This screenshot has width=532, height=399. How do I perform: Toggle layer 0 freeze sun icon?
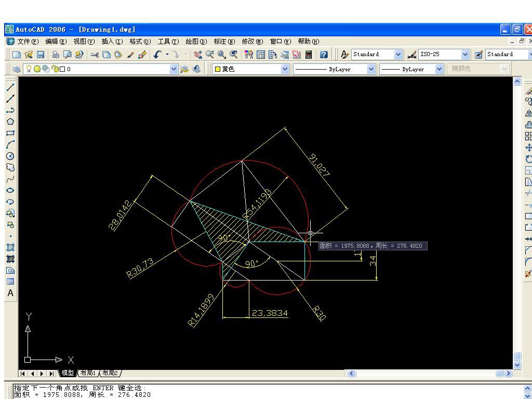[x=37, y=69]
